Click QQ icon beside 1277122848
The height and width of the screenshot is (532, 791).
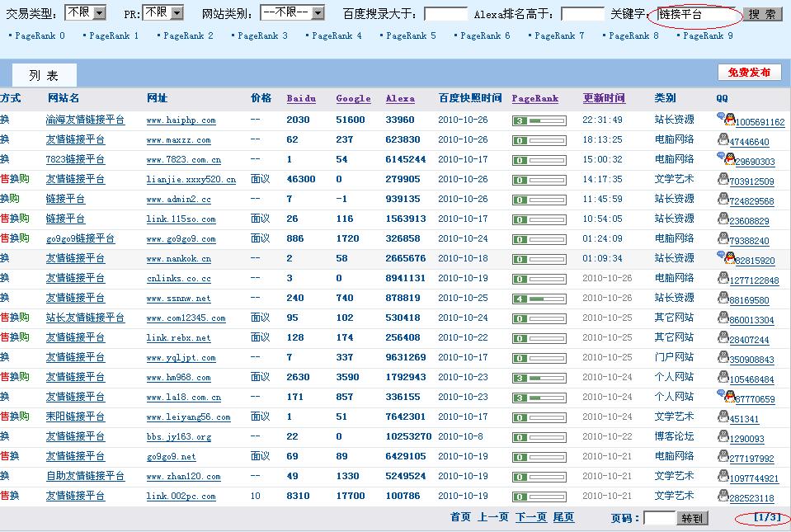pyautogui.click(x=723, y=279)
